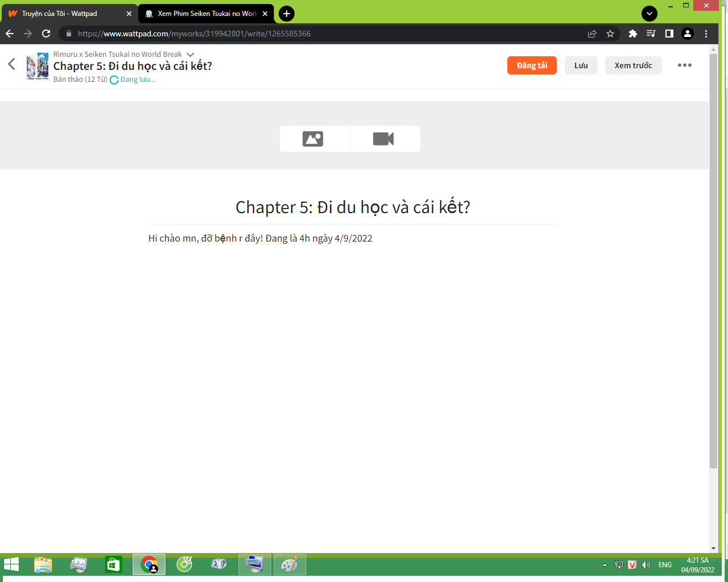Edit the chapter title heading
Viewport: 728px width, 582px height.
pyautogui.click(x=353, y=207)
